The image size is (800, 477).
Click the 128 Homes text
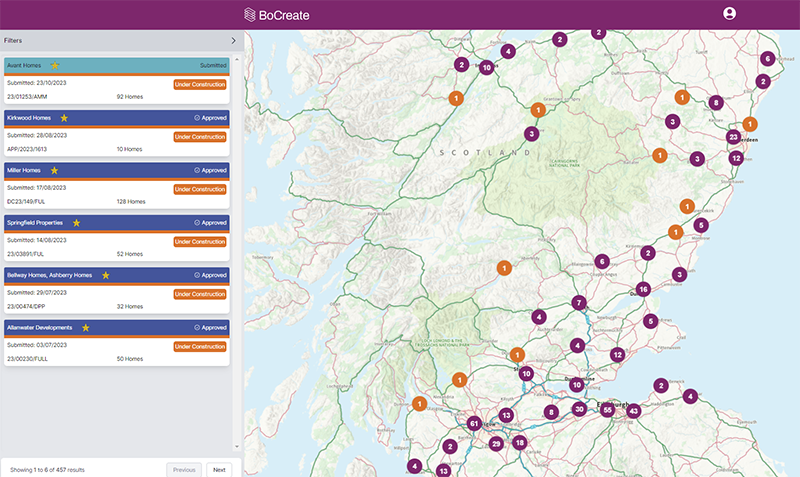pyautogui.click(x=131, y=202)
